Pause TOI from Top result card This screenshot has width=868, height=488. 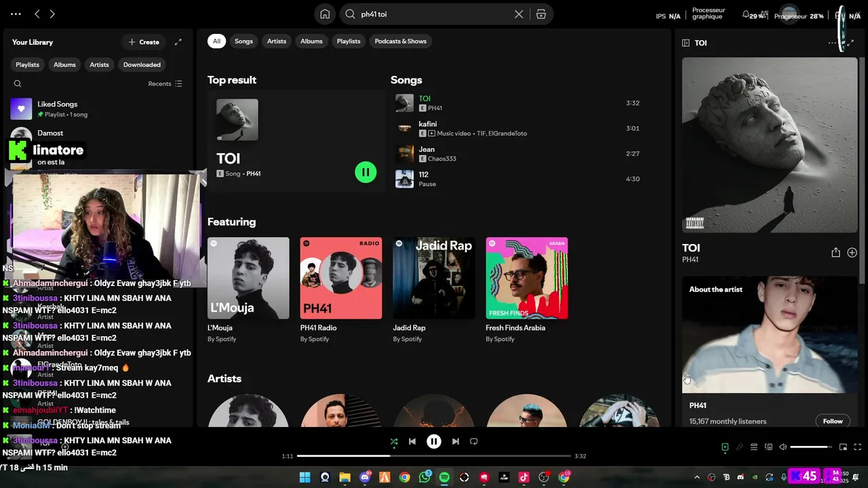click(x=366, y=172)
